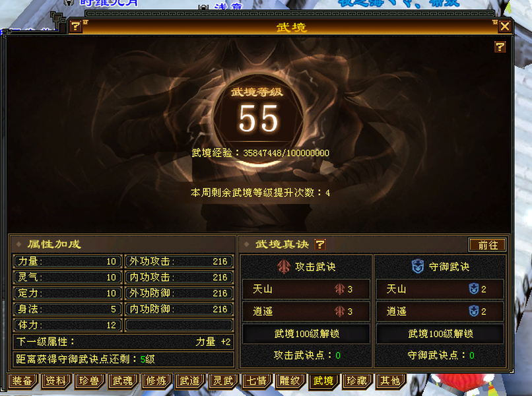Open the 七情 tab

(x=256, y=381)
